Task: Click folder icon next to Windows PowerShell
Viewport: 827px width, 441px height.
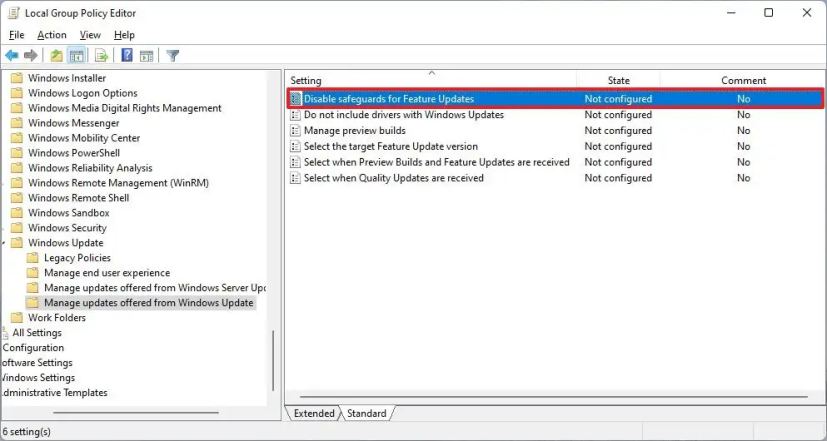Action: coord(17,153)
